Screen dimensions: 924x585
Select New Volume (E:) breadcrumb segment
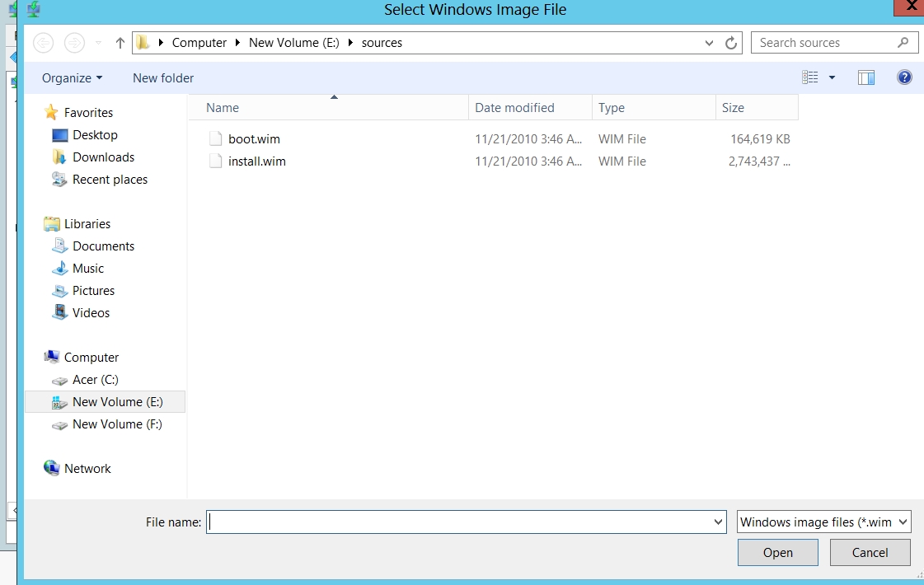point(294,42)
